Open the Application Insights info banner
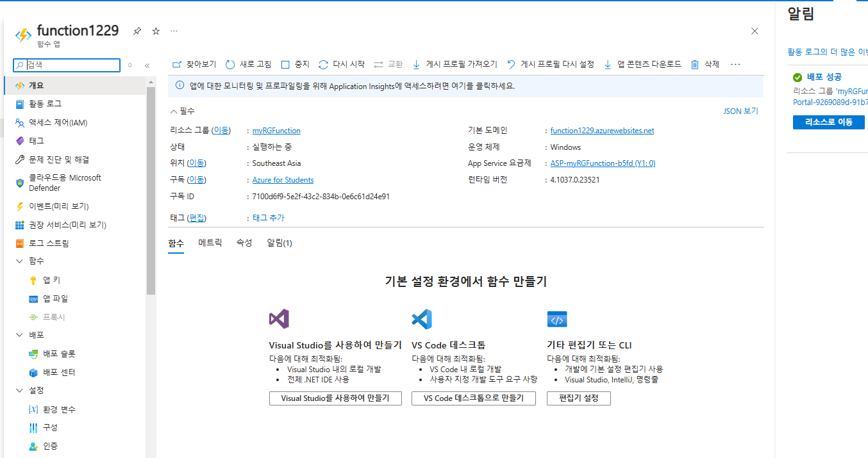This screenshot has width=868, height=458. pos(465,86)
